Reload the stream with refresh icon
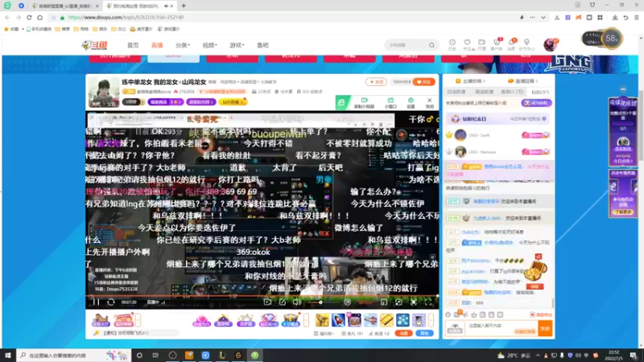This screenshot has width=644, height=362. [111, 302]
